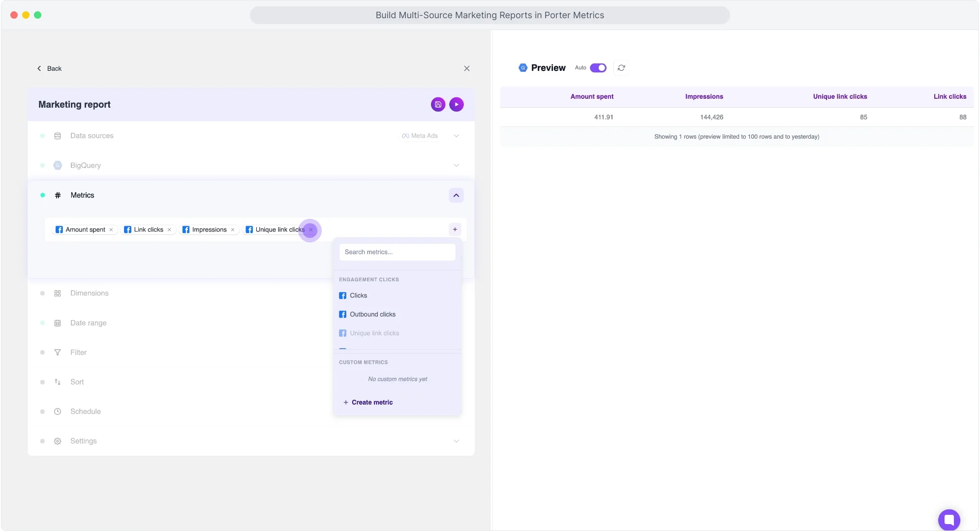Select Clicks under Engagement Clicks
Viewport: 980px width, 531px height.
(359, 295)
